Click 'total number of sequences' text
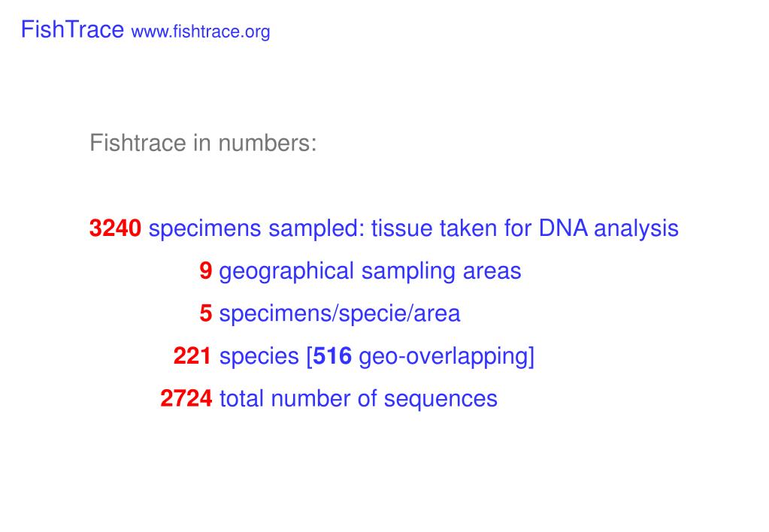 tap(359, 399)
